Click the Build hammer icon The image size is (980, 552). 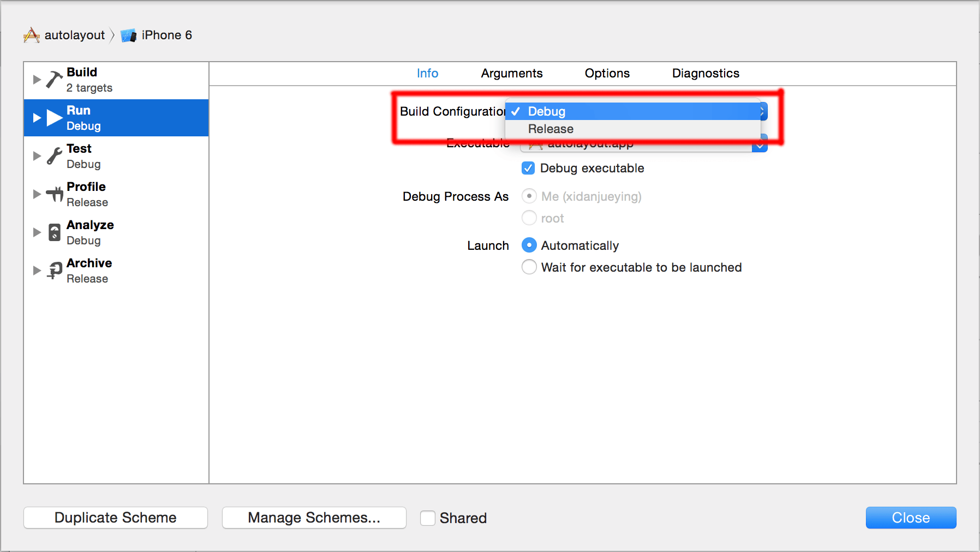[x=54, y=80]
